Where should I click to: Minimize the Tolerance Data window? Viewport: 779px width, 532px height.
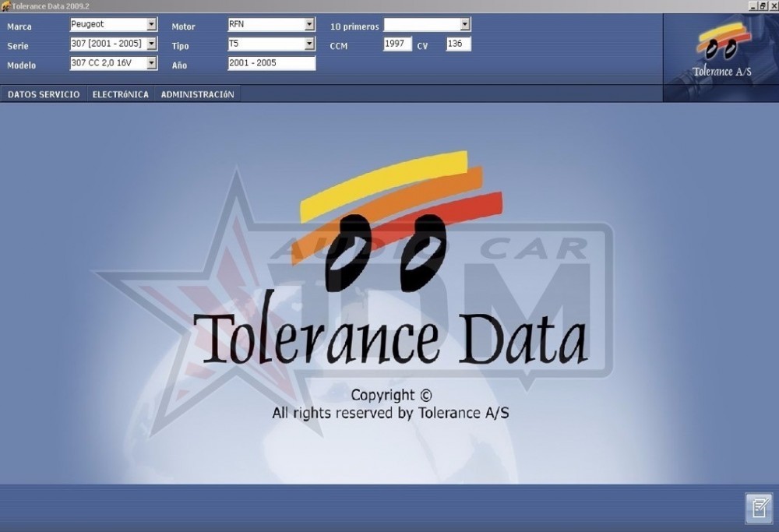(x=753, y=6)
